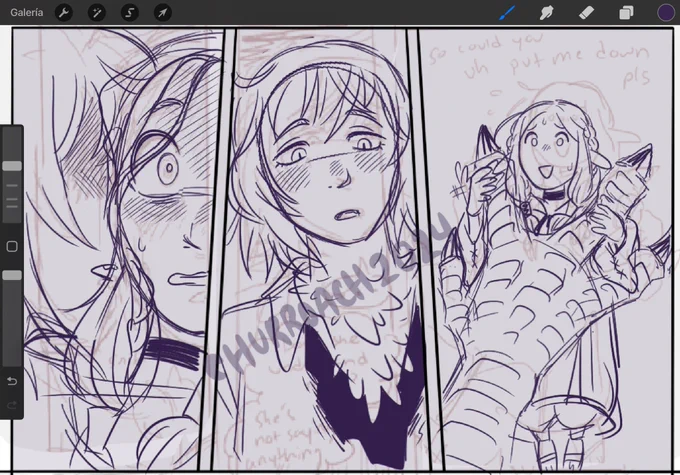The width and height of the screenshot is (680, 475).
Task: Activate the Selection tool
Action: 130,13
